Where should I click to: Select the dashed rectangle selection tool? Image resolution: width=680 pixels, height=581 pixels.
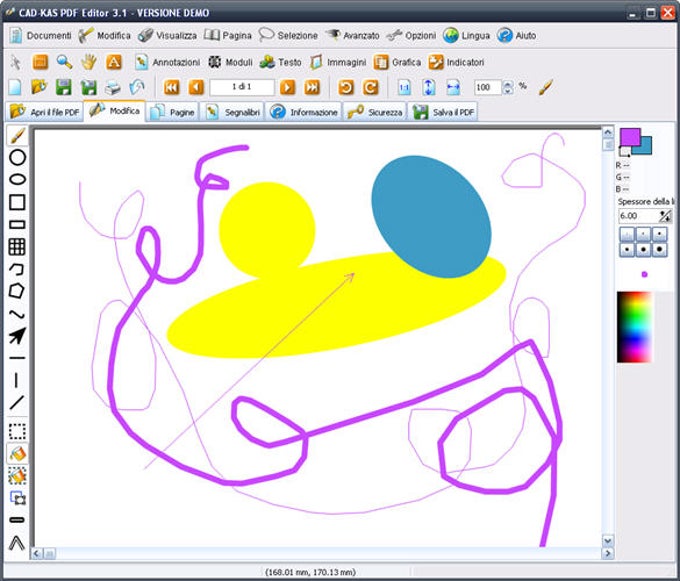(17, 432)
